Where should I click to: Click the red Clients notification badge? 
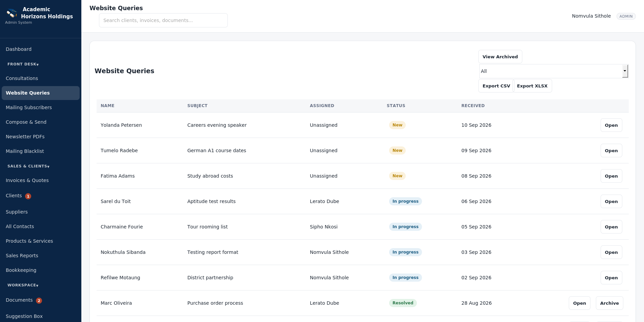(28, 196)
